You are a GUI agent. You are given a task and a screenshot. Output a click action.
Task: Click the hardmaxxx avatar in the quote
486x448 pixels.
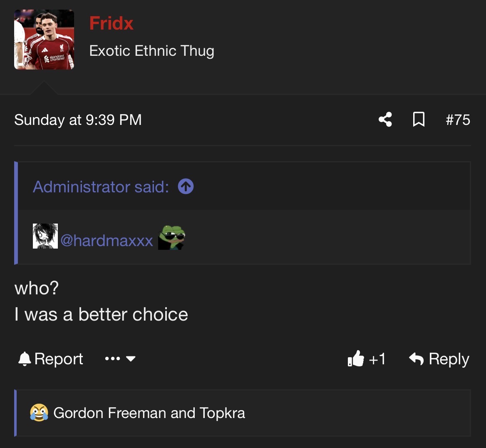coord(45,236)
